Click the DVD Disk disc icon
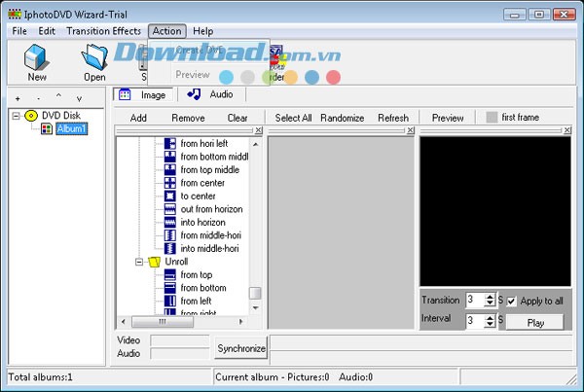 tap(31, 116)
